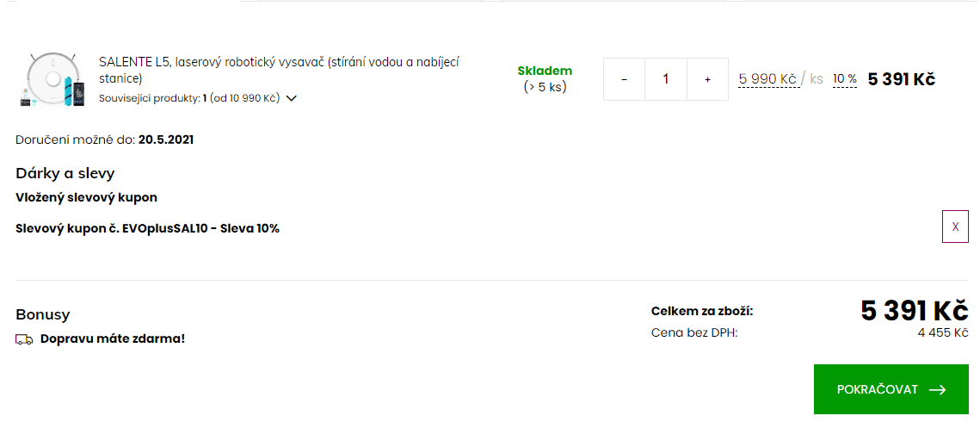Click the delivery date 20.5.2021
This screenshot has width=980, height=422.
[x=165, y=140]
